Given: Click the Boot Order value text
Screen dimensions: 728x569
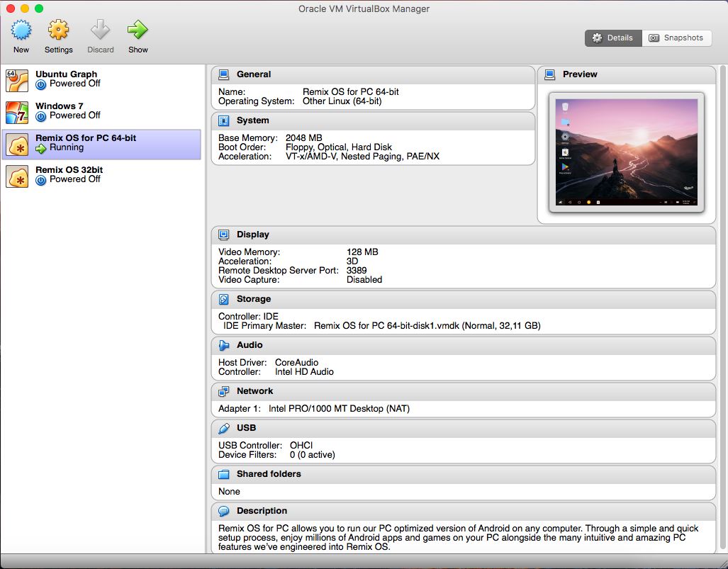Looking at the screenshot, I should (x=338, y=147).
